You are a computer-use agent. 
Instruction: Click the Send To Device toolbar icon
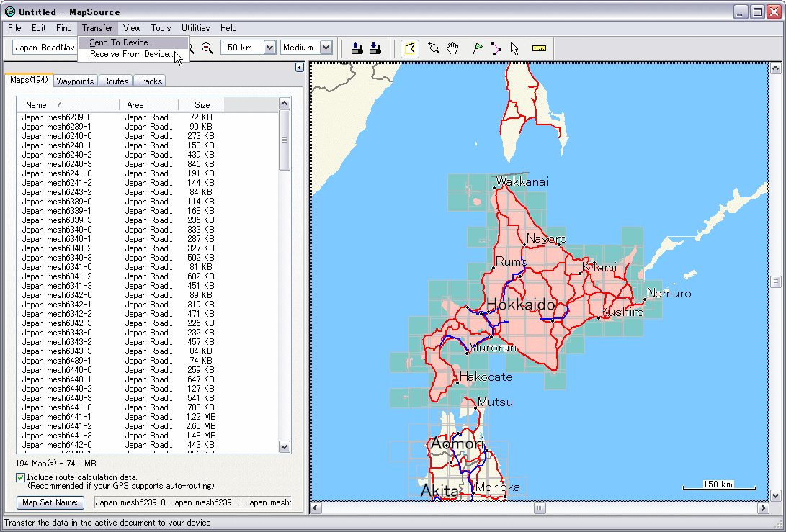pyautogui.click(x=357, y=48)
